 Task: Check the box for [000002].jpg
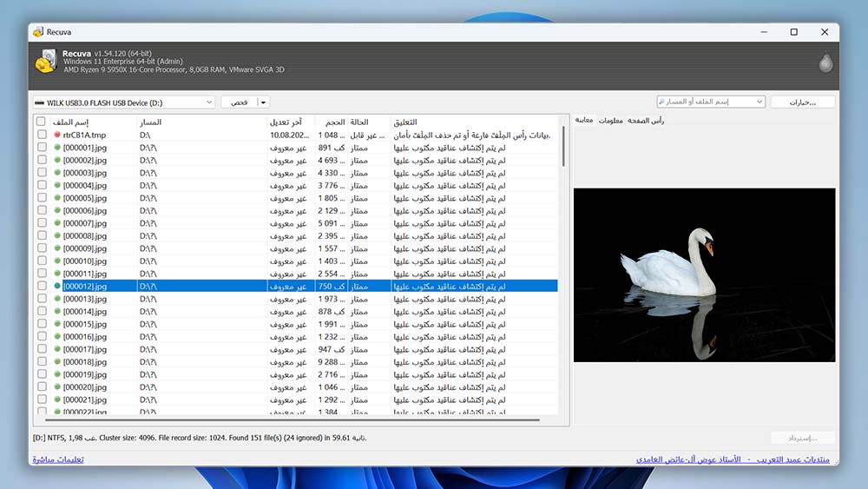point(42,160)
